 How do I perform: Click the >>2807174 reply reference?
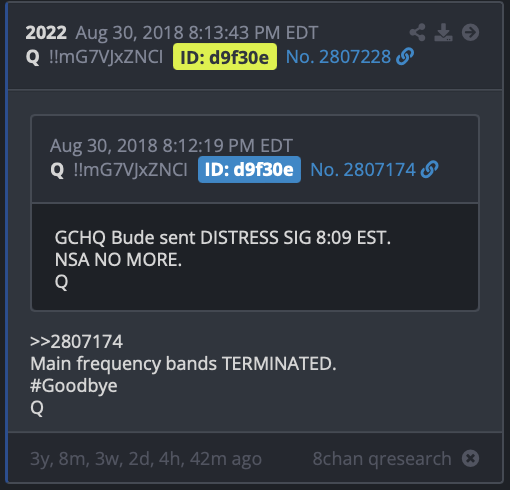click(x=76, y=342)
